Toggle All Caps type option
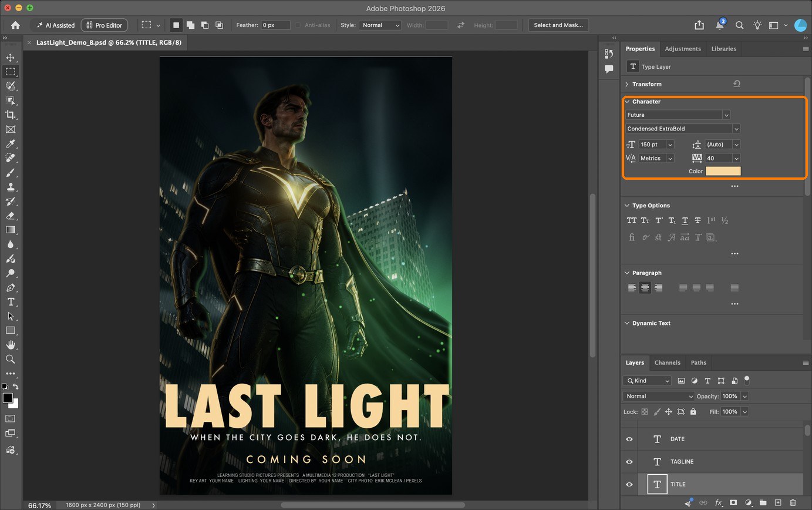This screenshot has width=812, height=510. coord(632,220)
